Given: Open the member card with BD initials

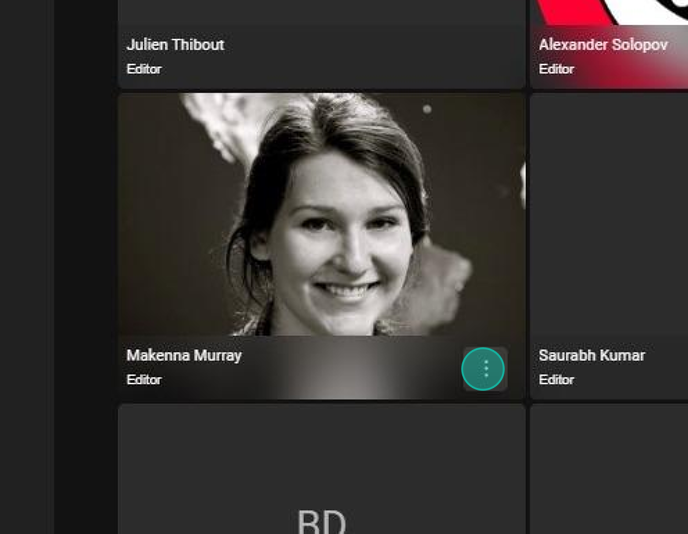Looking at the screenshot, I should [322, 469].
